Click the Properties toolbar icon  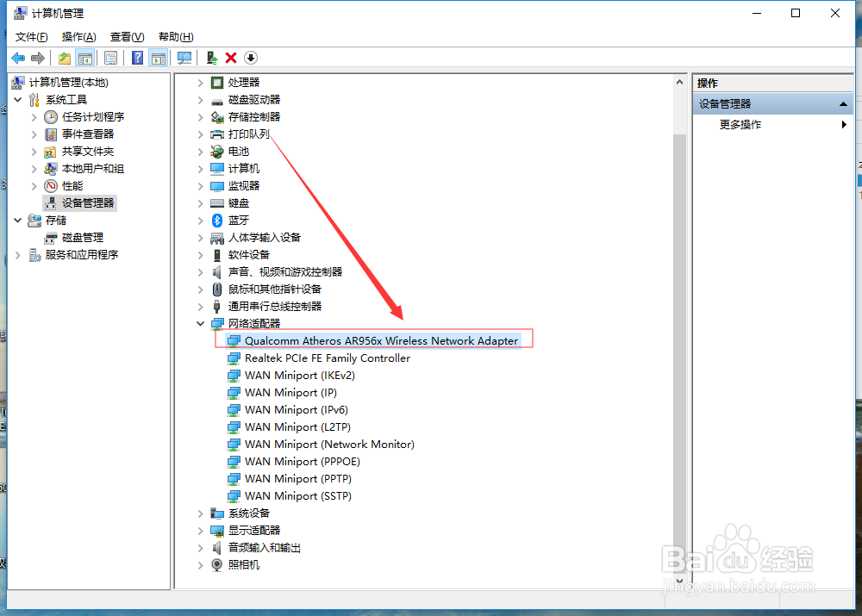point(110,58)
